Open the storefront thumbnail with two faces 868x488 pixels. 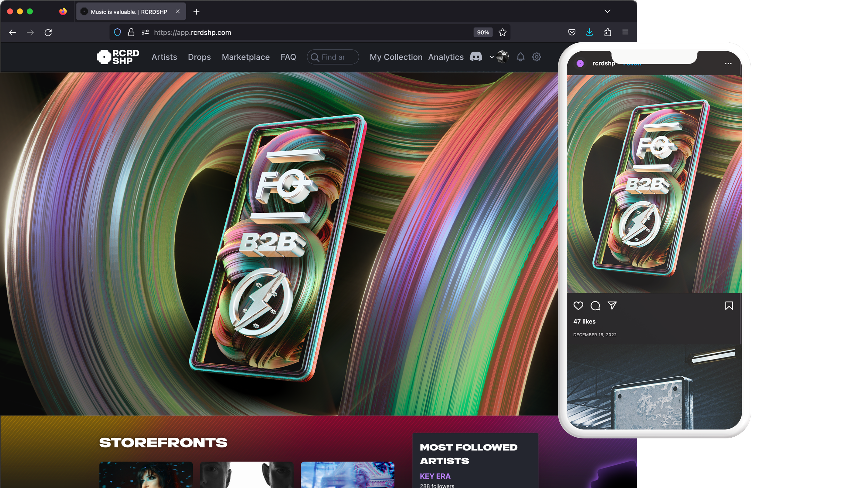pyautogui.click(x=247, y=475)
